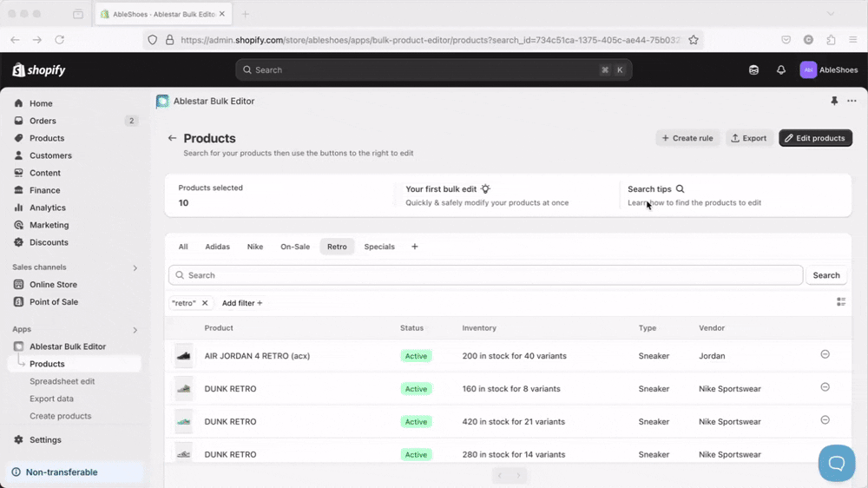The width and height of the screenshot is (868, 488).
Task: Click Edit products button
Action: point(815,138)
